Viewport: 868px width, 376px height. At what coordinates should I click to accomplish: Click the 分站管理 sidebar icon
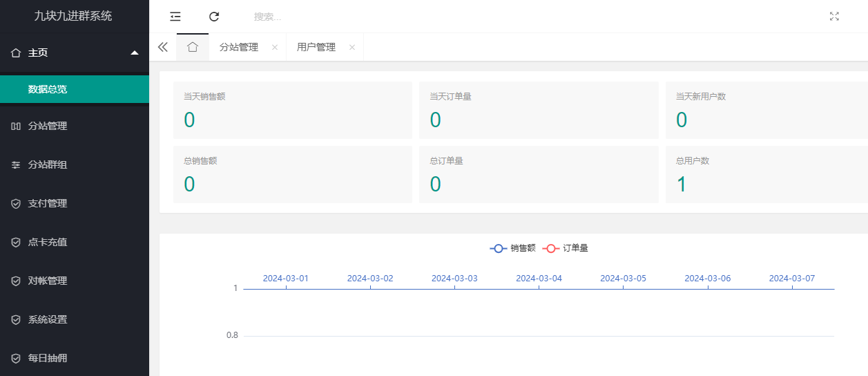[x=16, y=126]
